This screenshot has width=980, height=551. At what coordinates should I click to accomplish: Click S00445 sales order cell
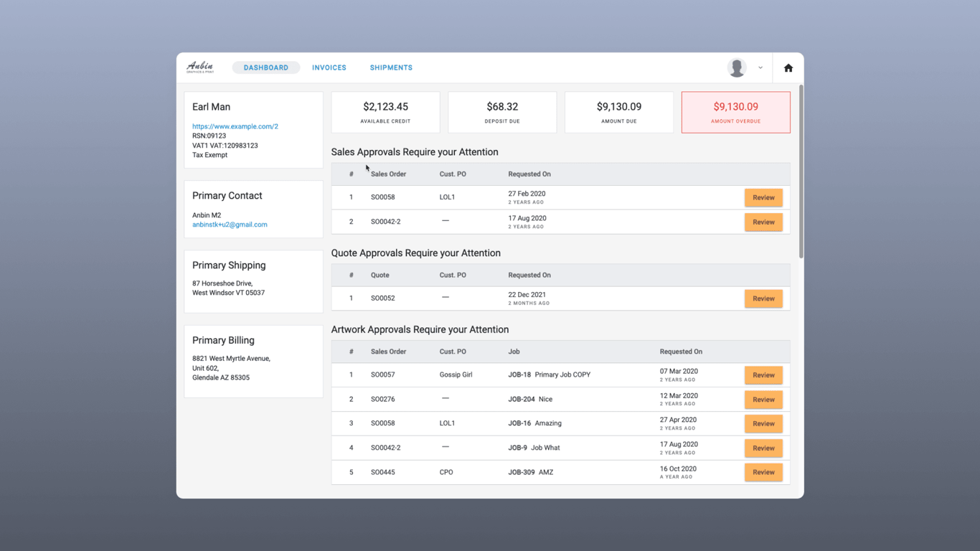(x=382, y=472)
